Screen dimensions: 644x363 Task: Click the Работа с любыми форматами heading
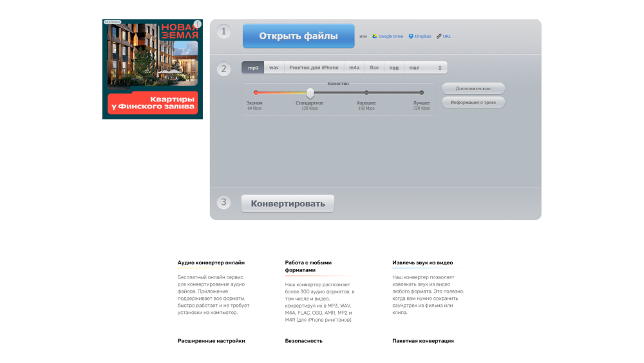tap(308, 266)
